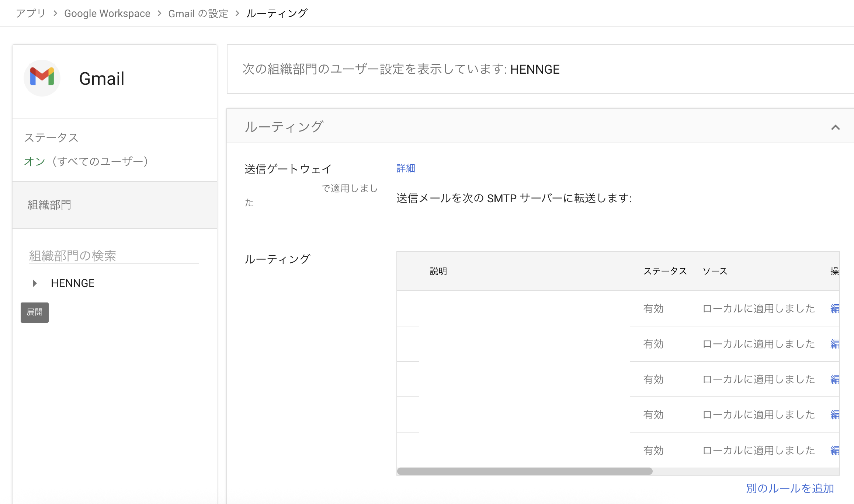This screenshot has width=854, height=504.
Task: Click the ステータス column header
Action: pos(665,271)
